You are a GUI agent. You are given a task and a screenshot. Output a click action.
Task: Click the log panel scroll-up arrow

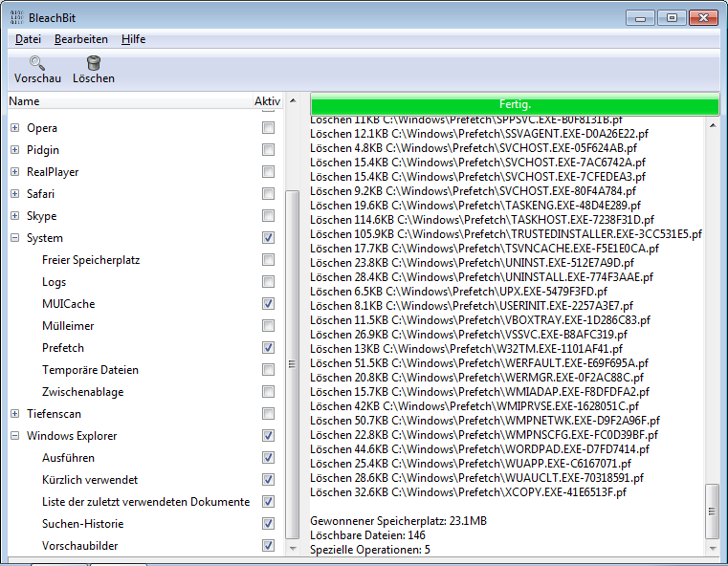pyautogui.click(x=711, y=123)
